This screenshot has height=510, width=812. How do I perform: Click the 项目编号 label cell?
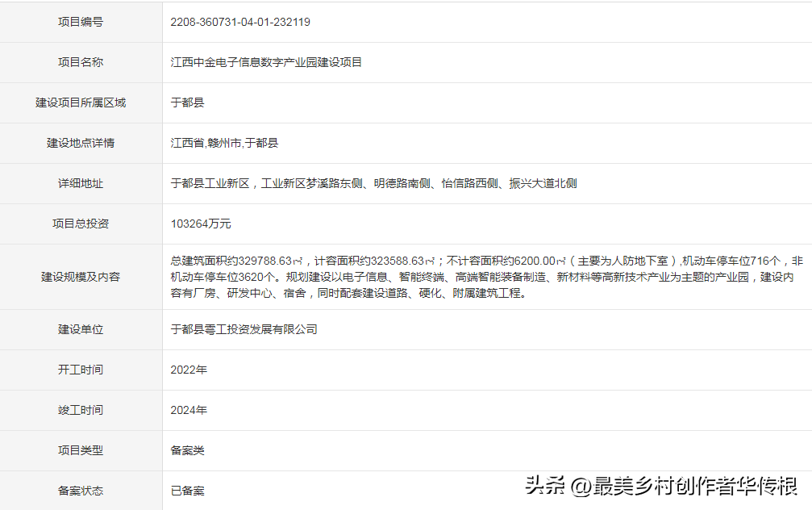click(x=81, y=22)
